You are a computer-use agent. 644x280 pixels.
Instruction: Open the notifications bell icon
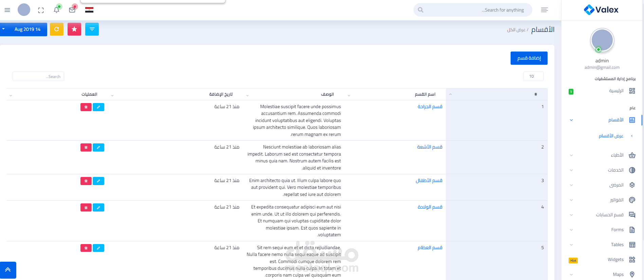tap(57, 10)
